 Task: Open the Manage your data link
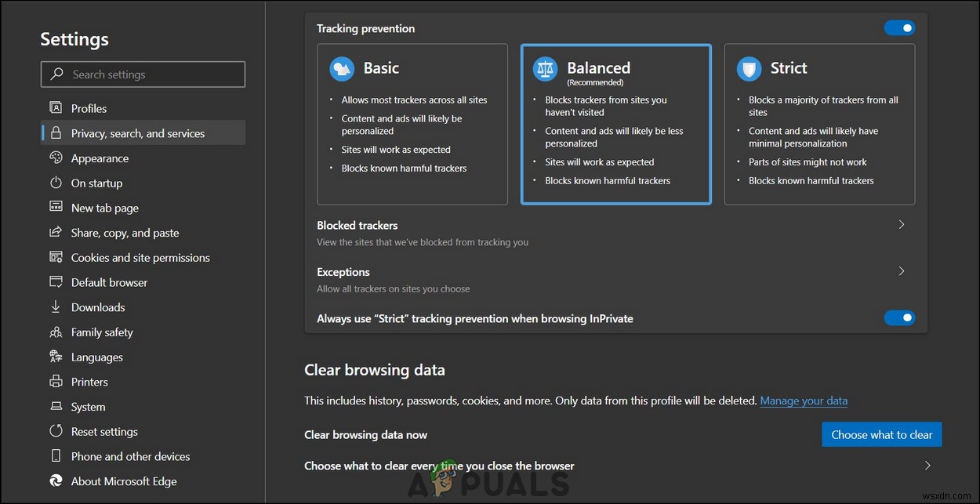(x=804, y=401)
